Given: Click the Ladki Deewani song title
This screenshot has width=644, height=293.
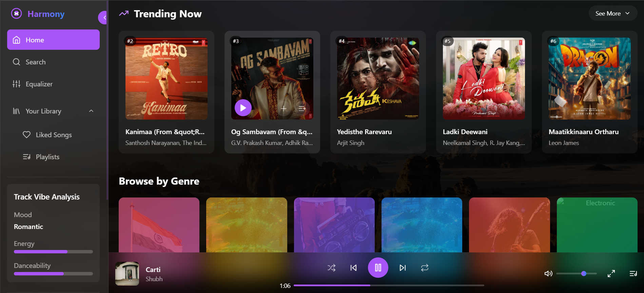Looking at the screenshot, I should pyautogui.click(x=465, y=132).
